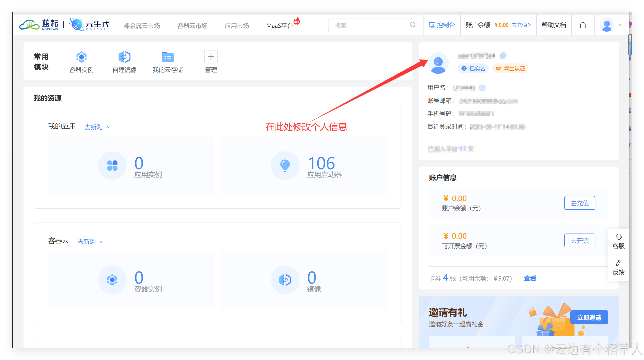The width and height of the screenshot is (644, 360).
Task: Click 查看 link for 卡券
Action: (530, 278)
